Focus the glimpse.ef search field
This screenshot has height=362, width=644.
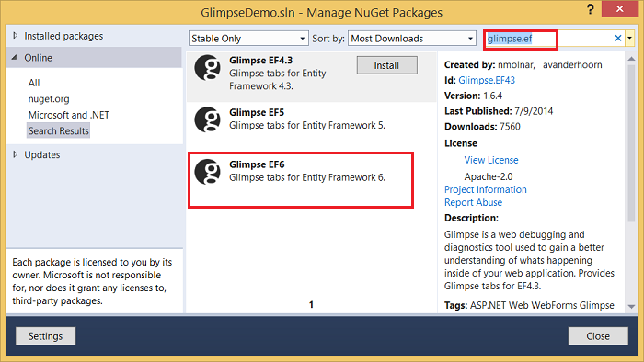click(x=548, y=39)
